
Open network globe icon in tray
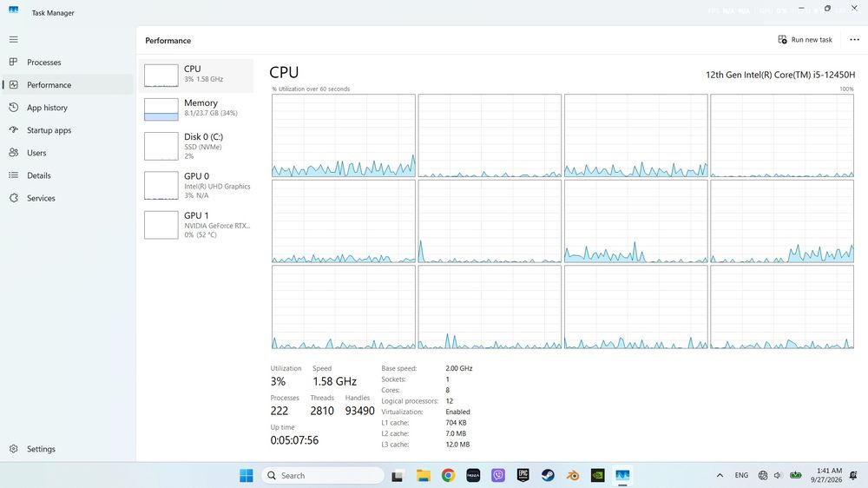tap(763, 475)
